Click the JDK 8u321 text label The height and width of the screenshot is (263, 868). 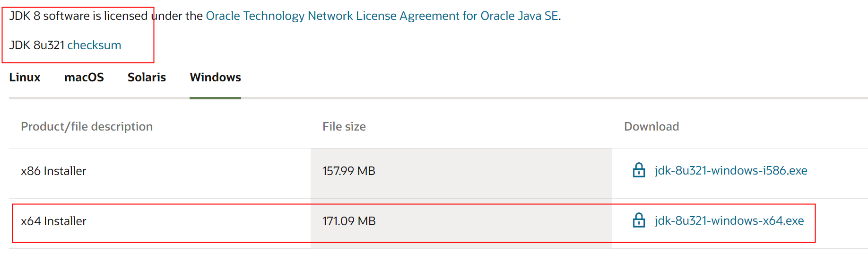pos(37,45)
